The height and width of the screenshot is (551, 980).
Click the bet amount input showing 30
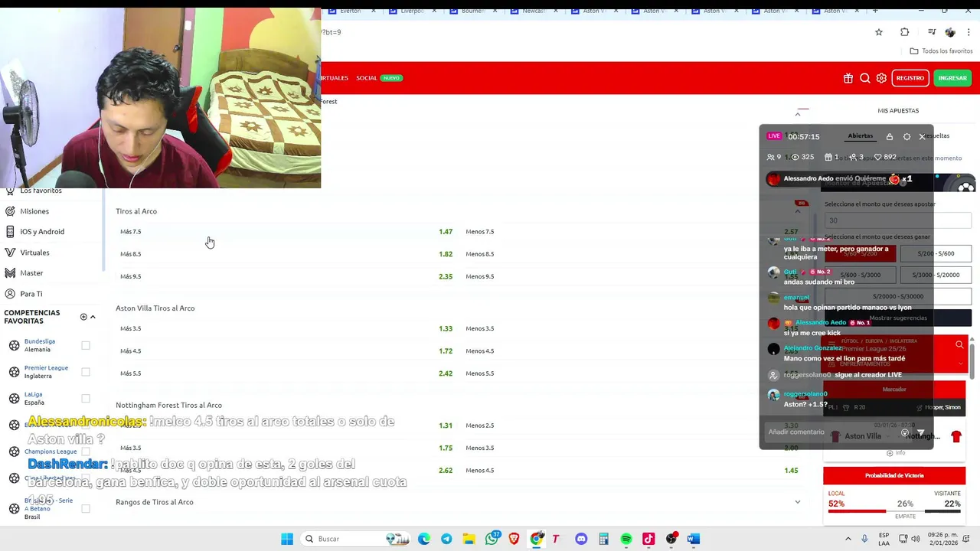[898, 220]
